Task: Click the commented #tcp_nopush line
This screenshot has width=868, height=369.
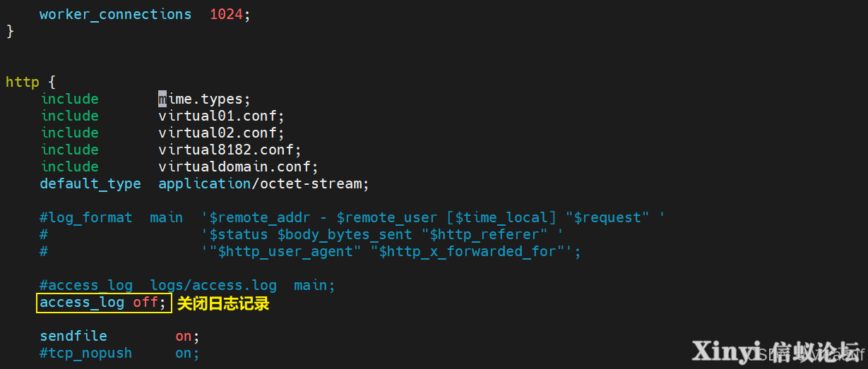Action: pos(119,353)
